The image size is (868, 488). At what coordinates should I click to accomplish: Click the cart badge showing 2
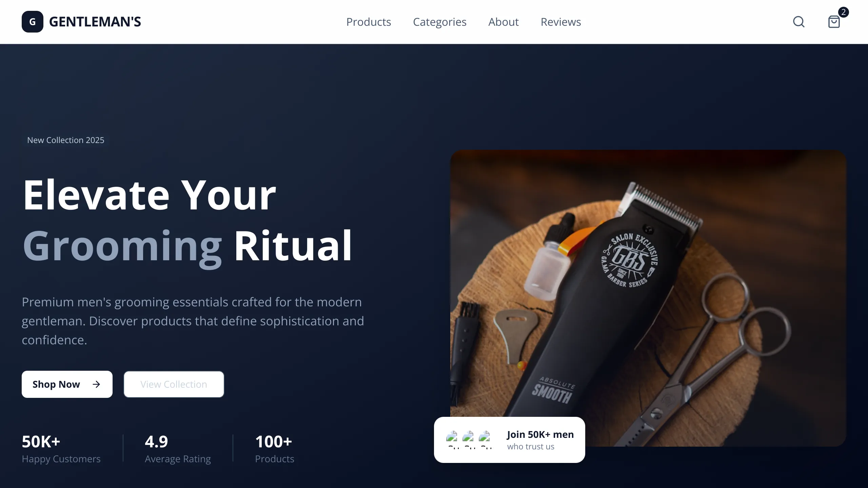tap(843, 12)
